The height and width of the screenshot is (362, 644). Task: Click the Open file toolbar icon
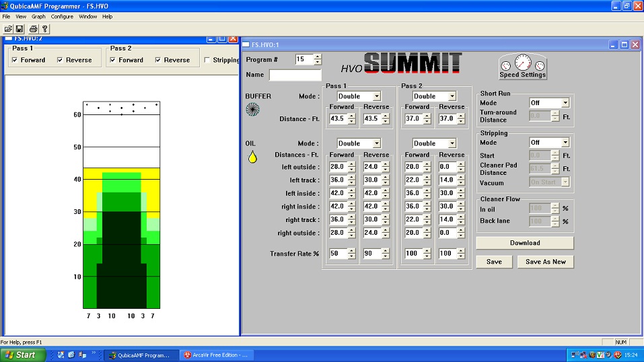[8, 29]
